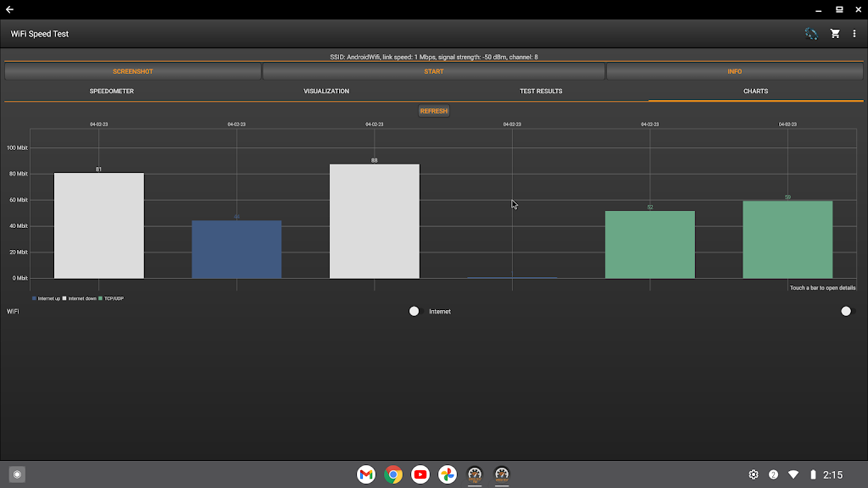Screen dimensions: 868x488
Task: Open the launcher circle button
Action: coord(17,474)
